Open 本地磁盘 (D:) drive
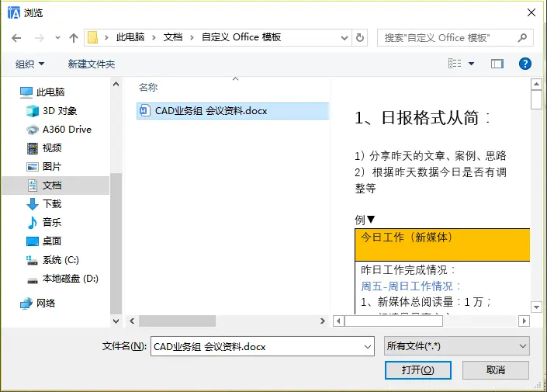This screenshot has width=547, height=392. [62, 278]
